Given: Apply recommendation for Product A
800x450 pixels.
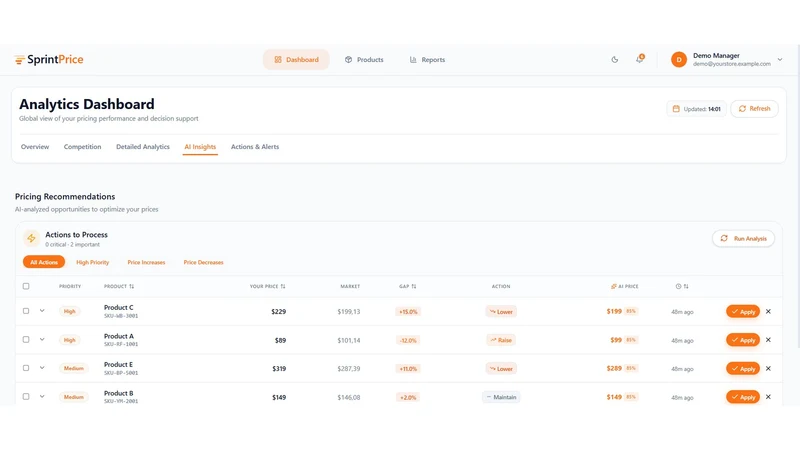Looking at the screenshot, I should (743, 340).
